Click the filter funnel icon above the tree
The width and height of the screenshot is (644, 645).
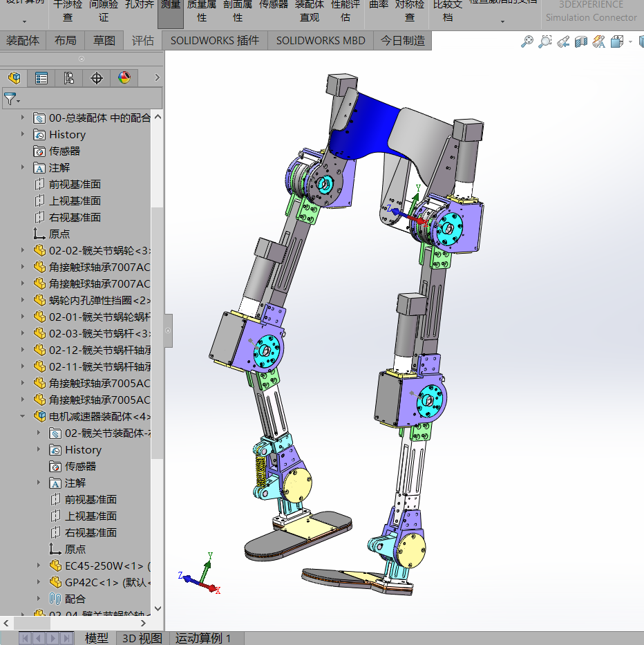pyautogui.click(x=11, y=99)
